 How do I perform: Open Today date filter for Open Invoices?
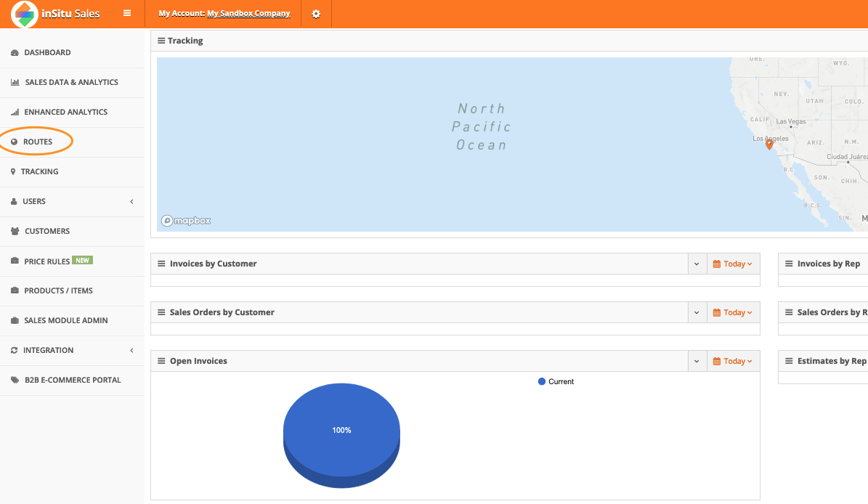pos(733,361)
